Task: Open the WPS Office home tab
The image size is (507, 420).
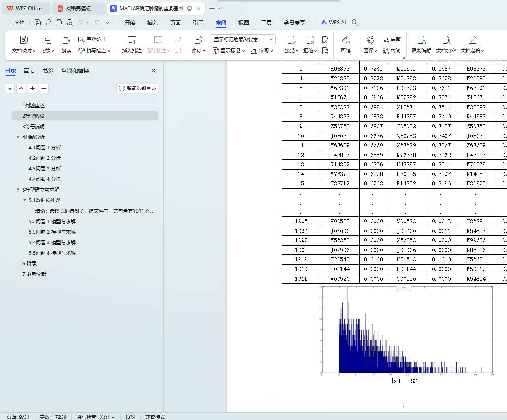Action: (25, 8)
